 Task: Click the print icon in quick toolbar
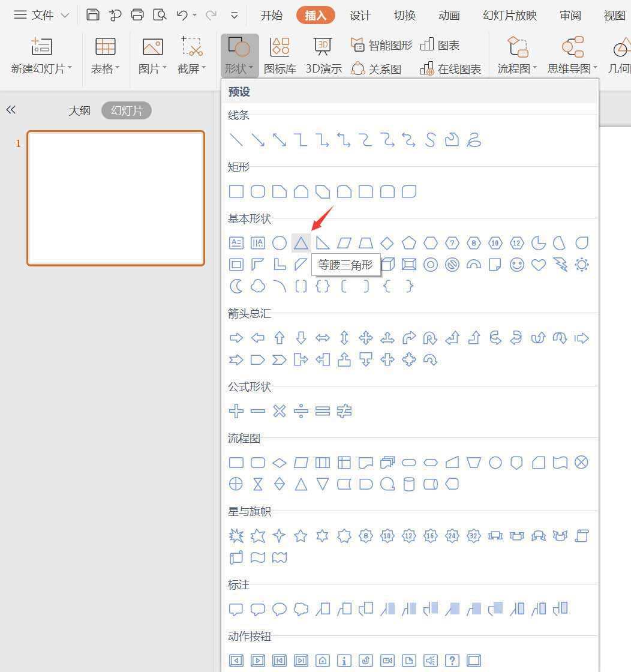[x=137, y=15]
